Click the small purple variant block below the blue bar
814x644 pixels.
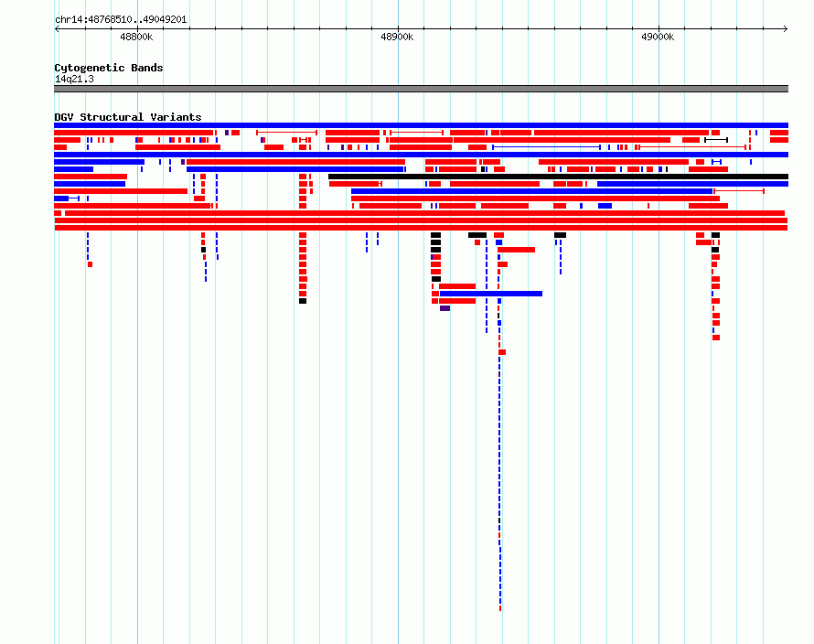coord(444,308)
